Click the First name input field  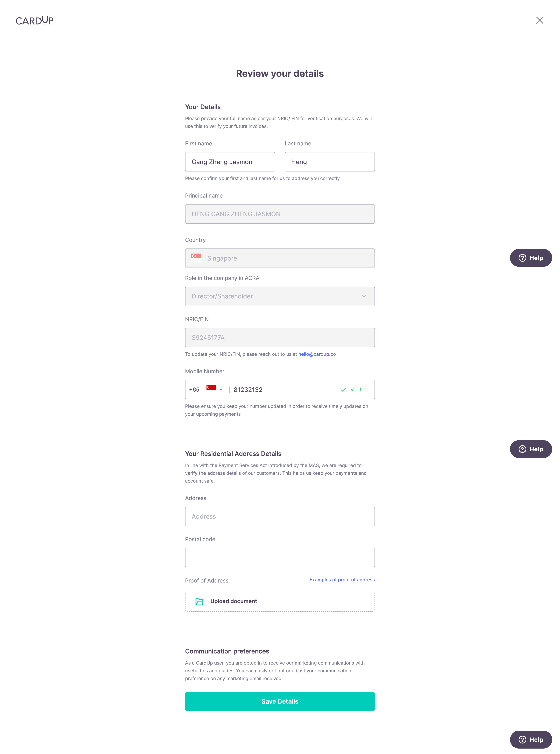click(x=230, y=162)
